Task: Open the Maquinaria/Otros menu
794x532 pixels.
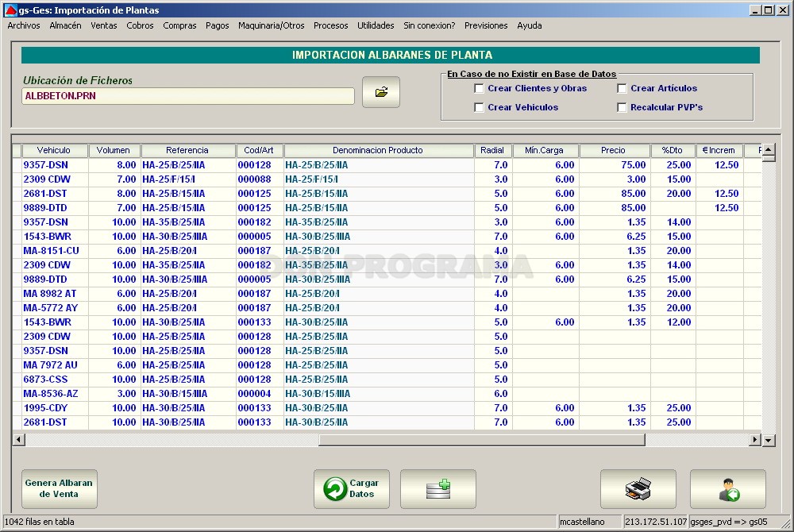Action: pyautogui.click(x=271, y=25)
